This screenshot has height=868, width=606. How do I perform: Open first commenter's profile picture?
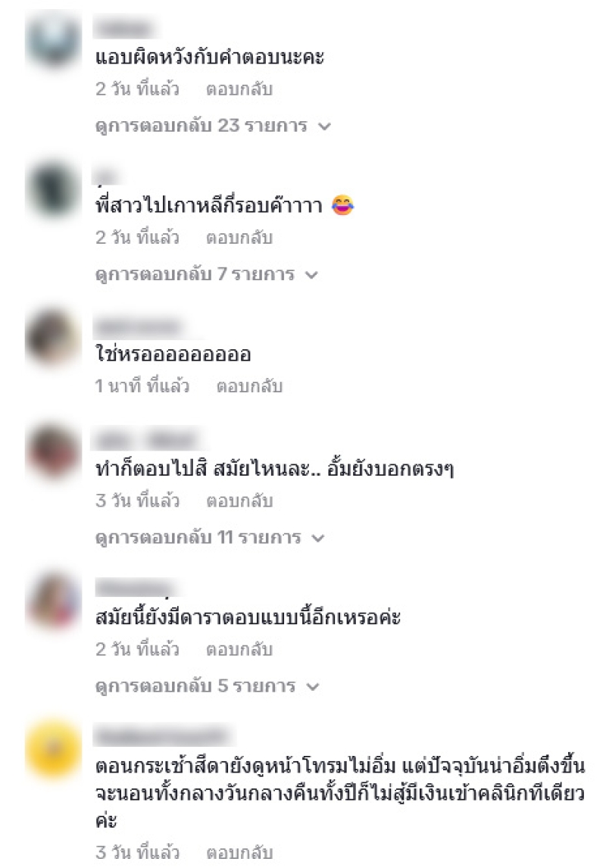coord(54,38)
